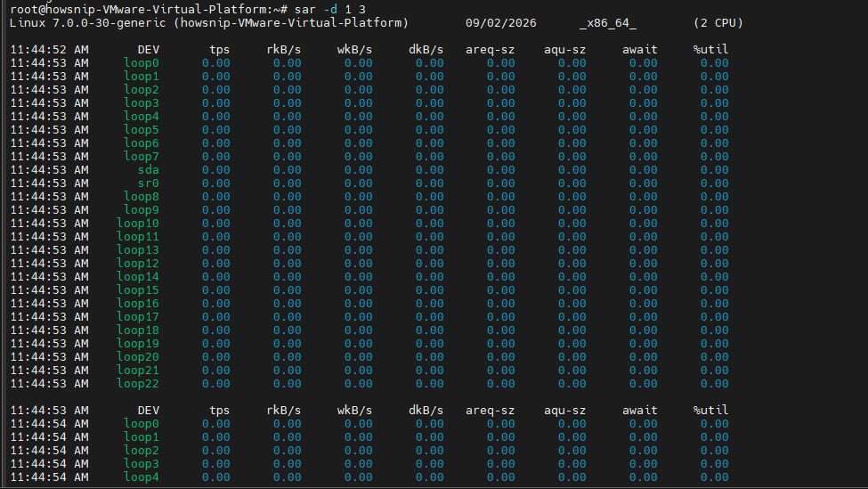Screen dimensions: 868x489
Task: Click the areq-sz header in the 11:44:52 row
Action: (x=490, y=49)
